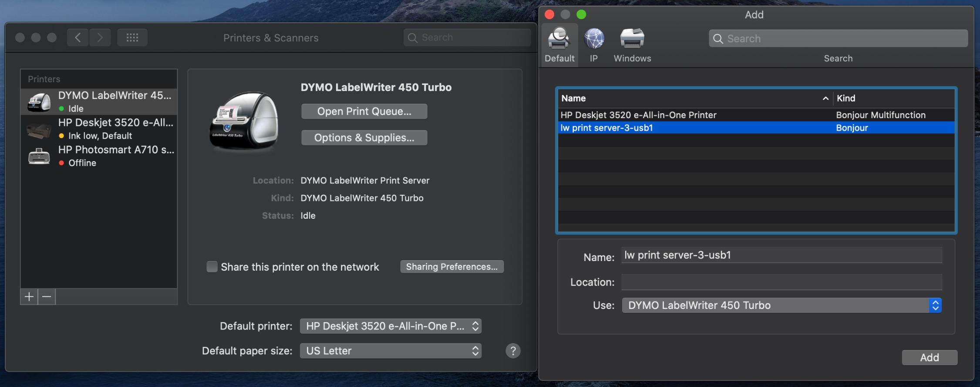Close the Add window with red button
The height and width of the screenshot is (387, 980).
point(549,14)
